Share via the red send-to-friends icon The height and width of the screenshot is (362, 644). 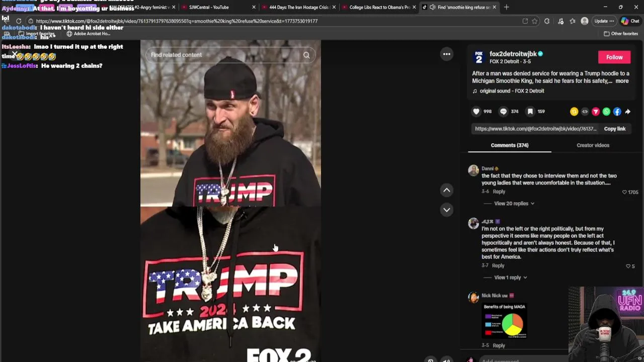pos(596,112)
